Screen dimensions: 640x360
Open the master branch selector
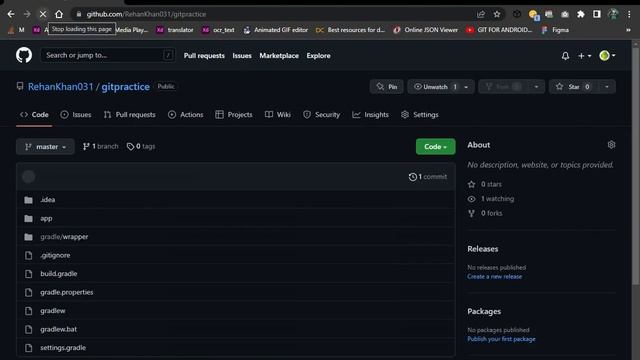45,147
